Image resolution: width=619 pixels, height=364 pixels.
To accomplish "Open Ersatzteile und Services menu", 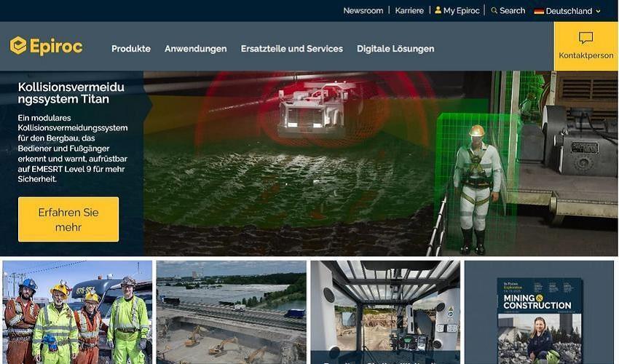I will point(292,49).
